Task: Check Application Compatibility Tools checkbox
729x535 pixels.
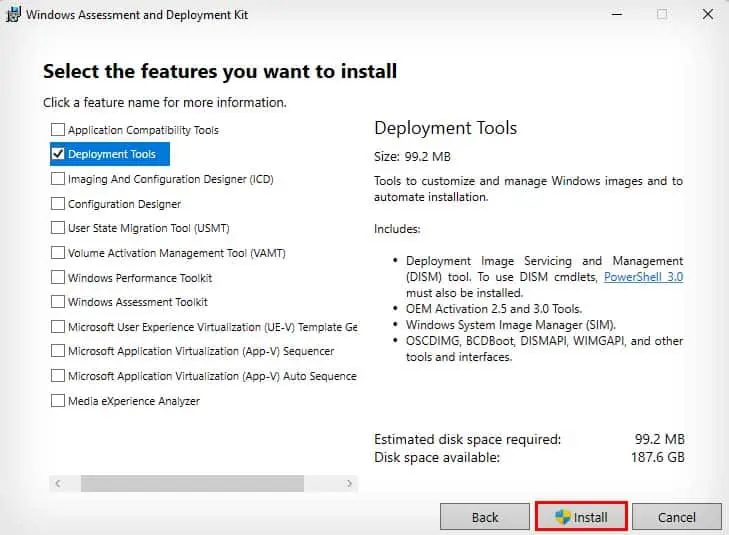Action: (58, 129)
